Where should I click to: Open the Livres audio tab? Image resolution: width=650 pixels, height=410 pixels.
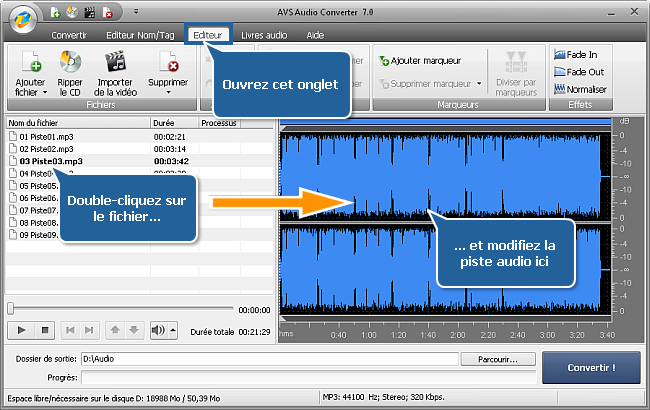[x=265, y=34]
